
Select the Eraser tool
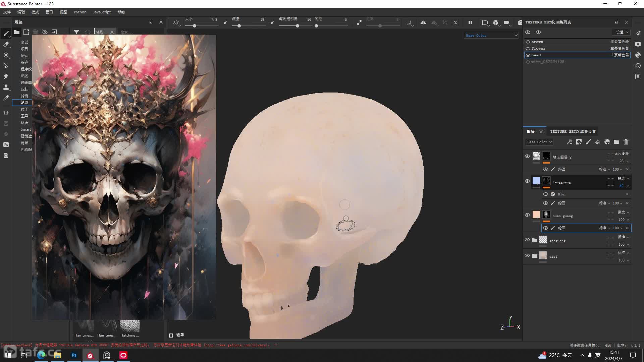[6, 44]
